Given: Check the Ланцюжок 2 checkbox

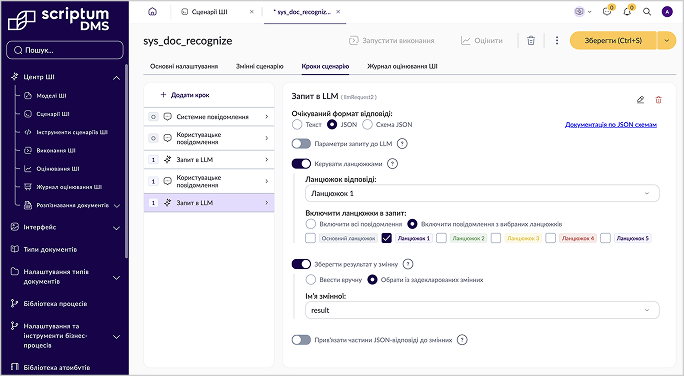Looking at the screenshot, I should (441, 238).
